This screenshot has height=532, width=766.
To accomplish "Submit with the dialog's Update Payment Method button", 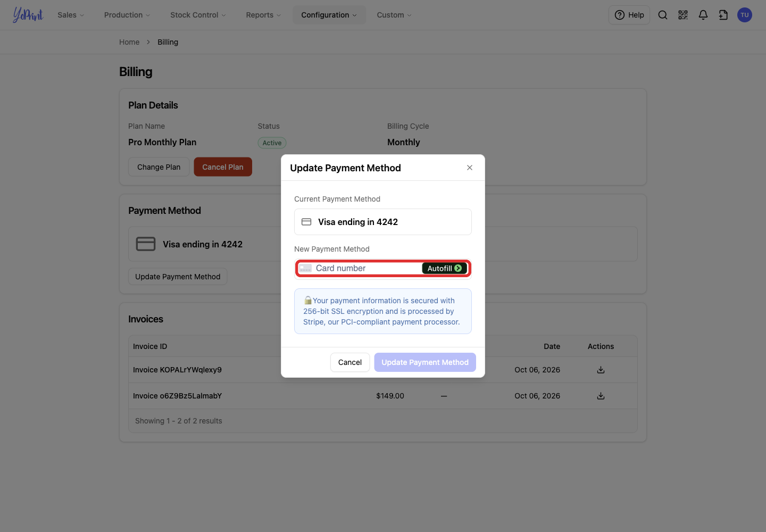I will (x=425, y=362).
